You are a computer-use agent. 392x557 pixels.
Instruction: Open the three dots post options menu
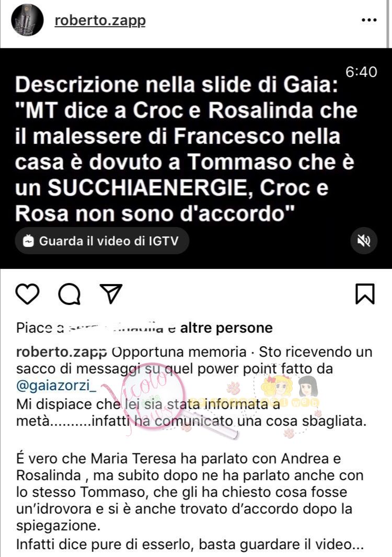pyautogui.click(x=369, y=20)
